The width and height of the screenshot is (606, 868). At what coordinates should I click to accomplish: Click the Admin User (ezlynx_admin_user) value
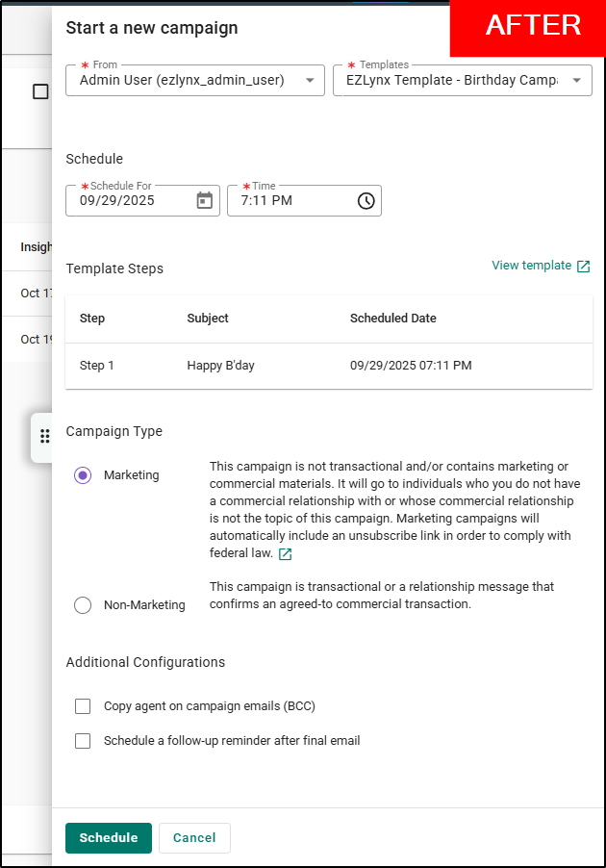tap(182, 80)
